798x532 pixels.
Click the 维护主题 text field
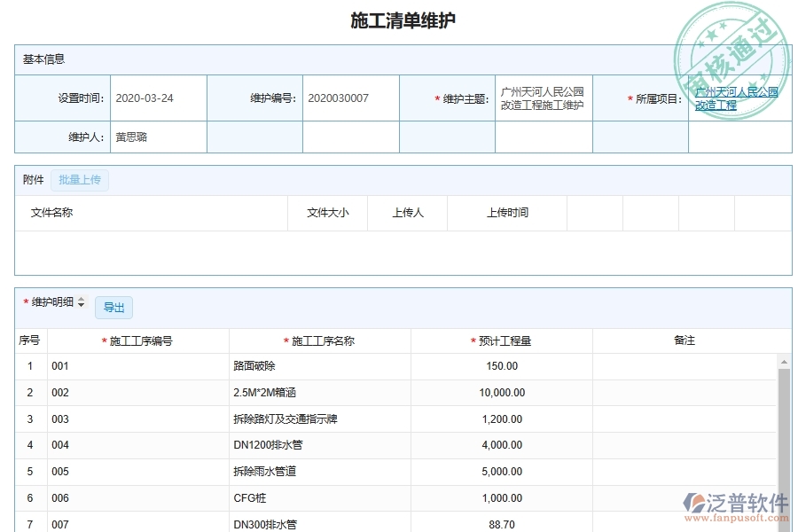tap(544, 98)
